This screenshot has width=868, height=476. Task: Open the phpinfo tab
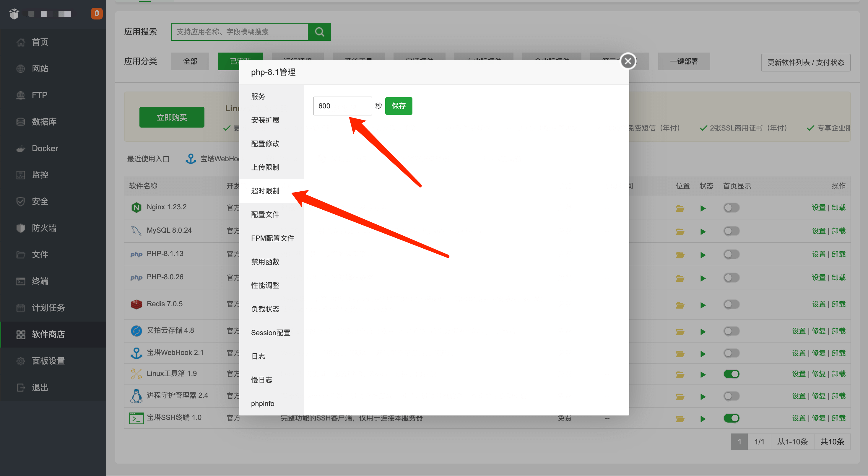pos(272,404)
